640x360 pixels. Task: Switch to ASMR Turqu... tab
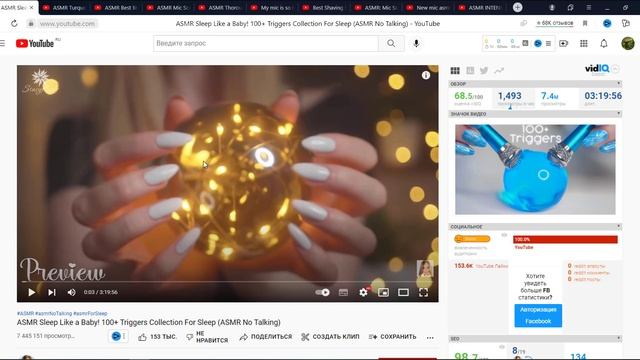pos(63,7)
